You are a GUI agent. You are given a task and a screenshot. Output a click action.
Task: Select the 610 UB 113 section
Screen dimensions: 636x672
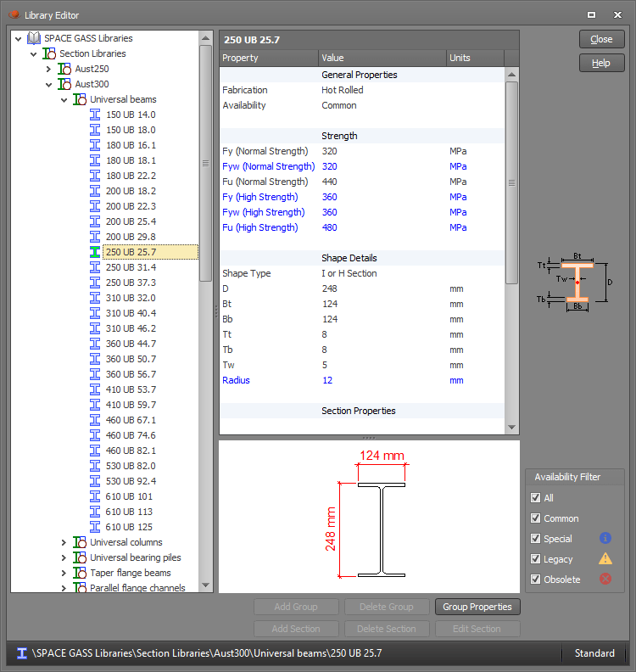point(130,512)
